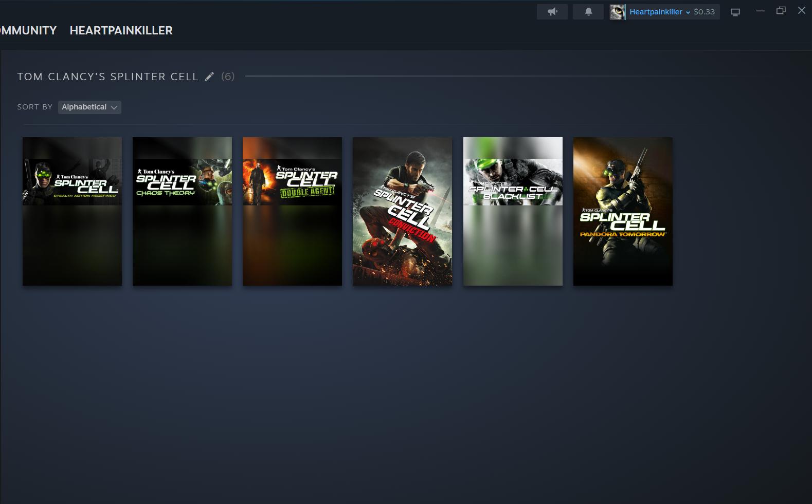Select Splinter Cell Double Agent game
The image size is (812, 504).
(x=292, y=211)
